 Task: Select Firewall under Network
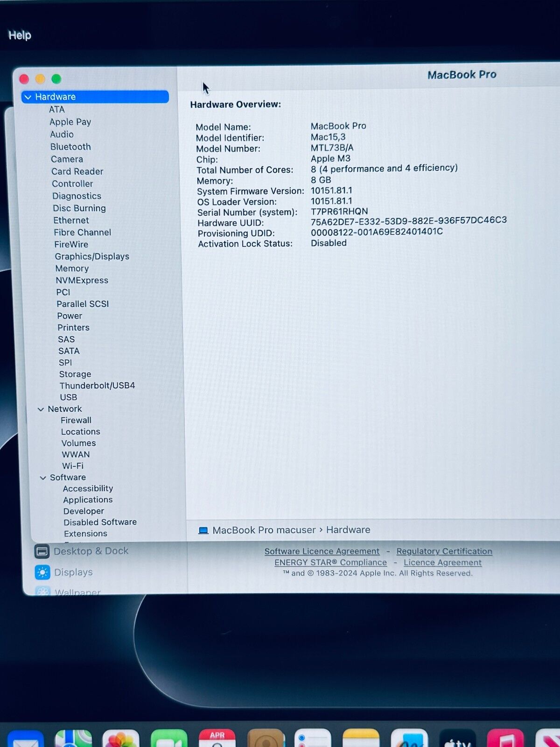pyautogui.click(x=76, y=421)
